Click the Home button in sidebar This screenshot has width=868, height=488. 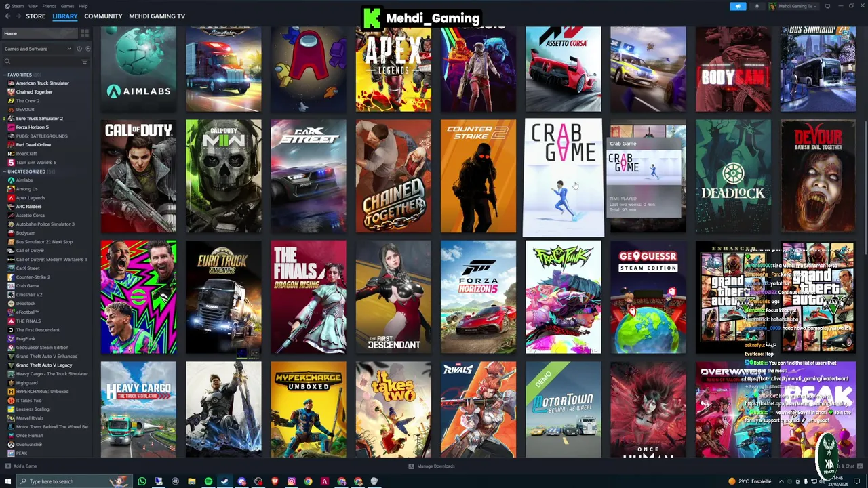(x=39, y=33)
